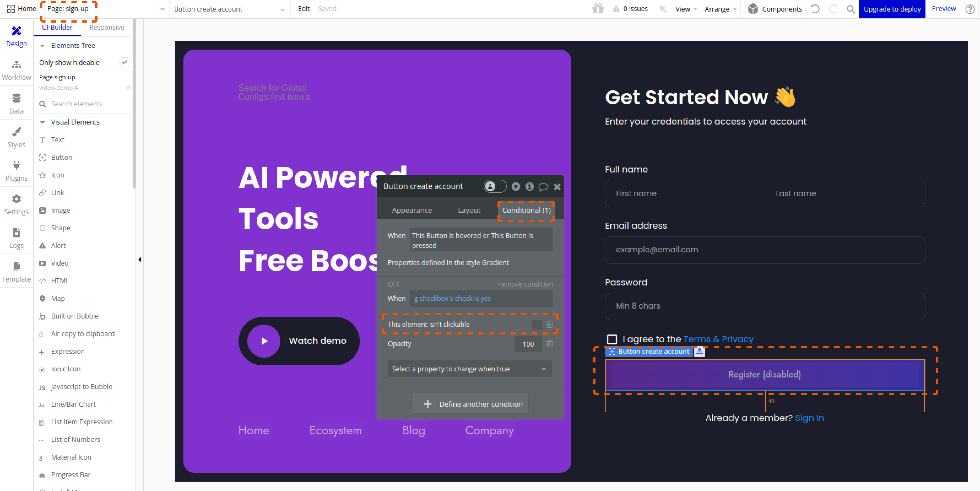Switch to the Appearance tab
This screenshot has height=491, width=980.
pyautogui.click(x=412, y=210)
